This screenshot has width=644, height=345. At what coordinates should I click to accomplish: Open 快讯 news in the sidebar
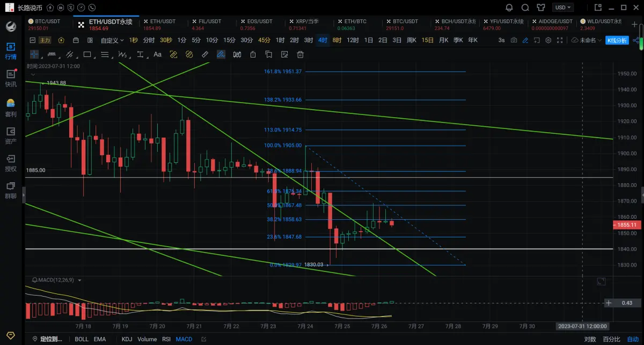click(x=11, y=78)
